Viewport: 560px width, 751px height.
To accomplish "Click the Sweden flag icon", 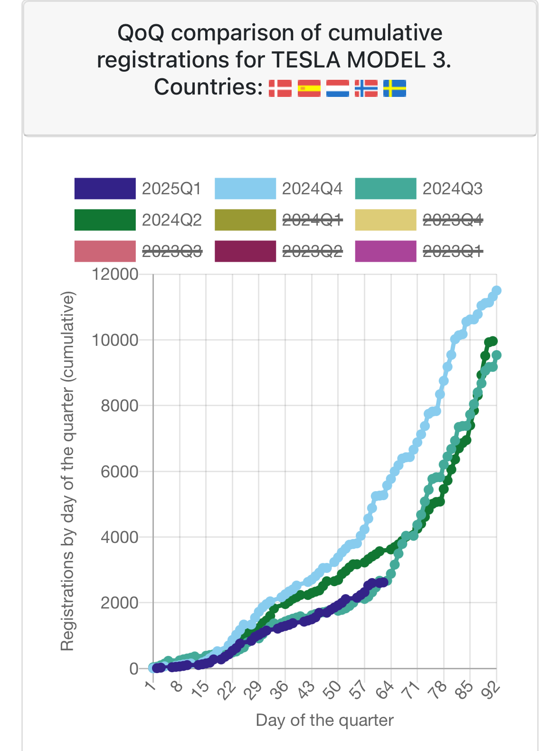I will 395,88.
